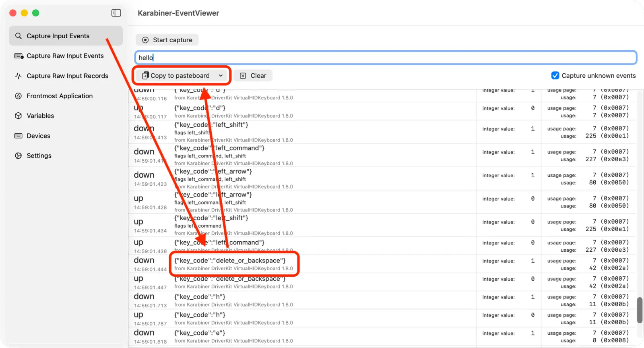Click the magnifier icon beside Capture Input Events
The width and height of the screenshot is (644, 348).
[x=18, y=36]
